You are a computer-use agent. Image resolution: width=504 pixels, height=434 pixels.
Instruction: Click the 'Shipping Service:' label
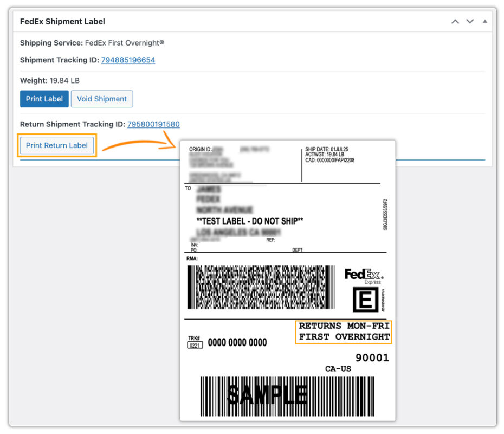(x=51, y=43)
